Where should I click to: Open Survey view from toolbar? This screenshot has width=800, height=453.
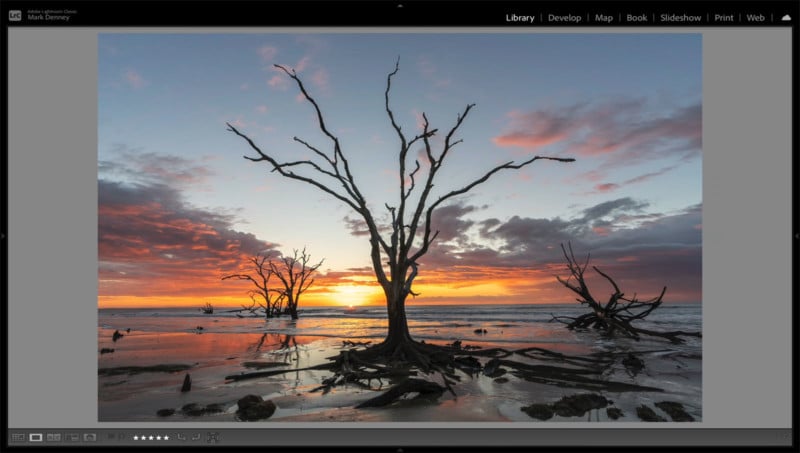tap(72, 437)
